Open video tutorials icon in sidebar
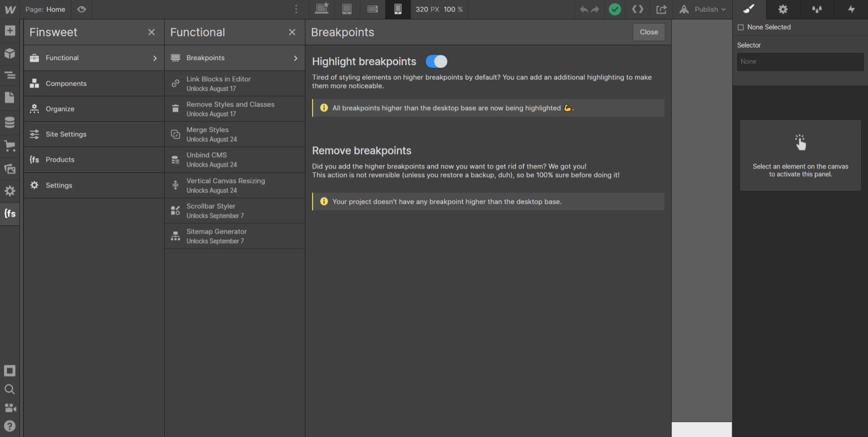Image resolution: width=868 pixels, height=437 pixels. [10, 407]
